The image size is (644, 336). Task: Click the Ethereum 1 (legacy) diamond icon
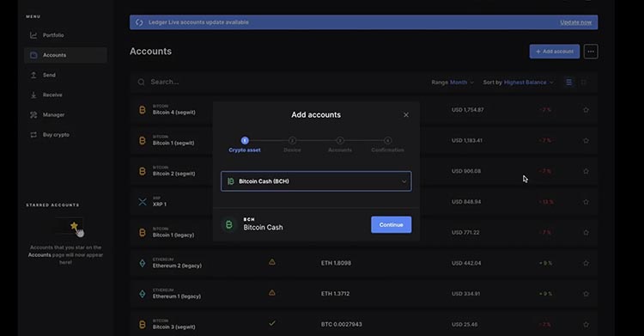point(143,294)
